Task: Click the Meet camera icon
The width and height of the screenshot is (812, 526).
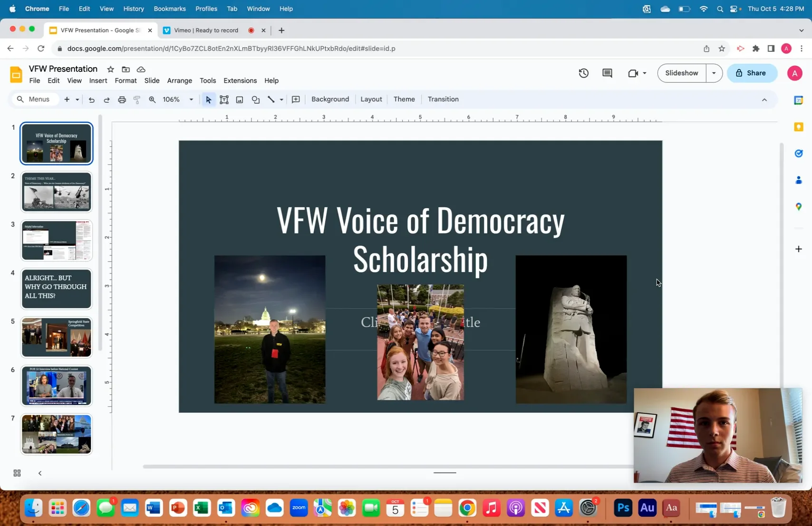Action: pos(633,73)
